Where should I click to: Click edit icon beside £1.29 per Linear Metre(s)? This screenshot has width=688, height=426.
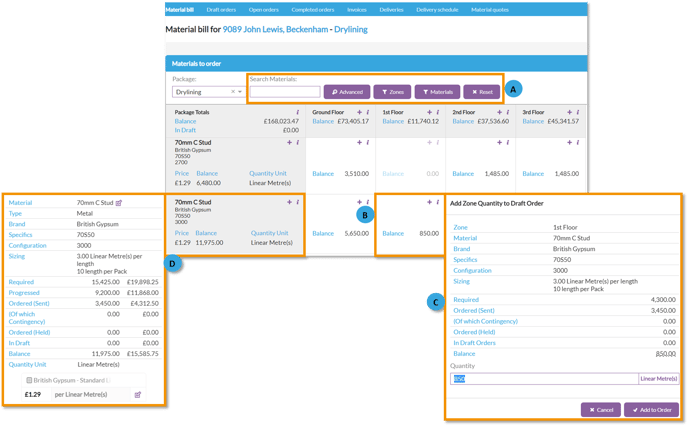tap(137, 395)
